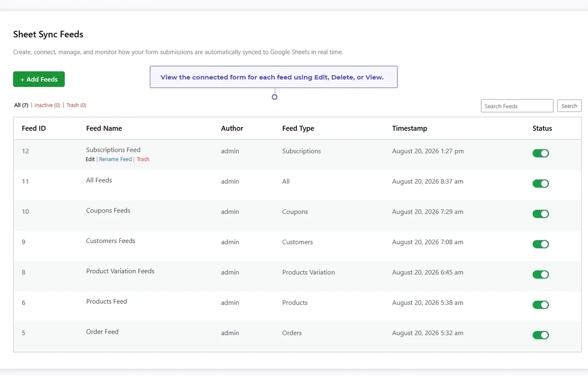Turn off the All Feeds status toggle
588x382 pixels.
pyautogui.click(x=541, y=184)
